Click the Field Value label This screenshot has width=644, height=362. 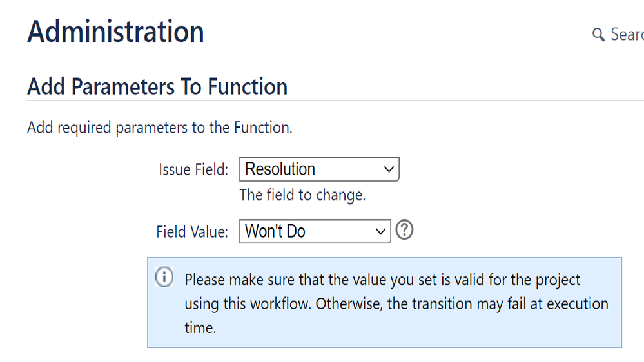pos(192,232)
